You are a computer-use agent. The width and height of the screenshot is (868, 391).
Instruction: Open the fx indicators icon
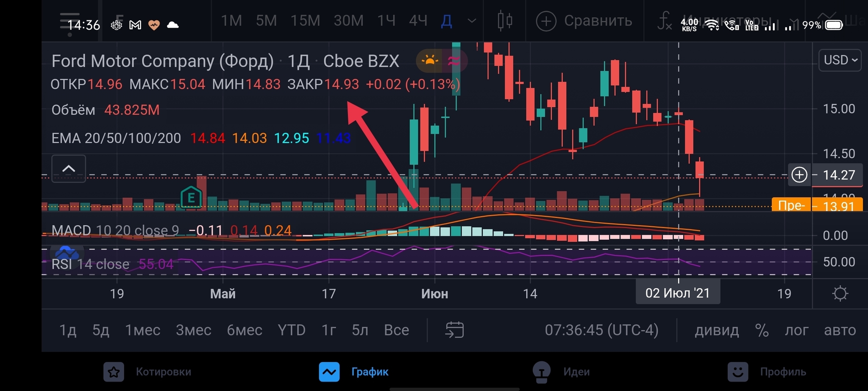pyautogui.click(x=664, y=20)
